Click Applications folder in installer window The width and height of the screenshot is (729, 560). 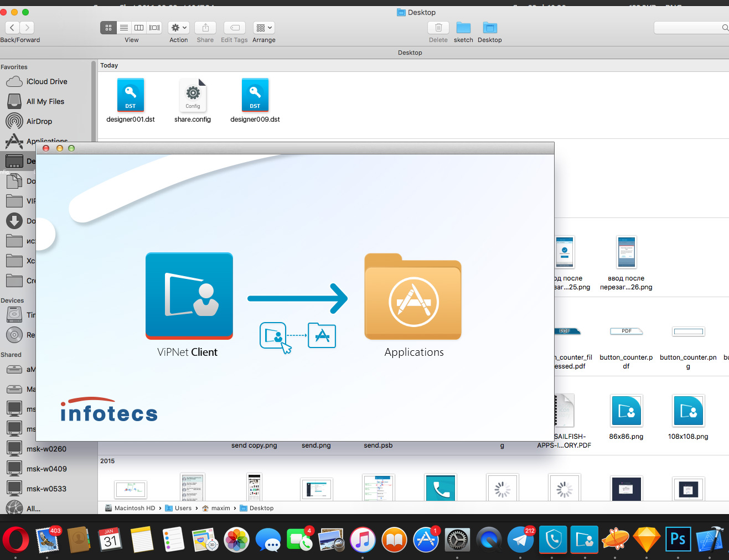point(413,297)
